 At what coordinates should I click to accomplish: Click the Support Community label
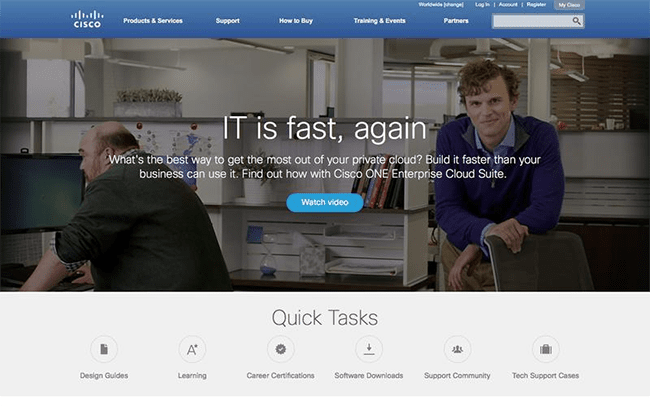(x=457, y=376)
